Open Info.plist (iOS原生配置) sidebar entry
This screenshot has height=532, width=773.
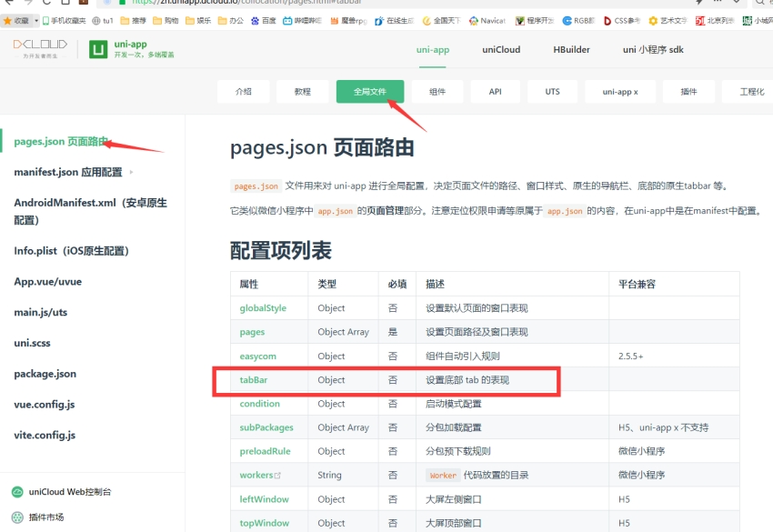coord(72,251)
